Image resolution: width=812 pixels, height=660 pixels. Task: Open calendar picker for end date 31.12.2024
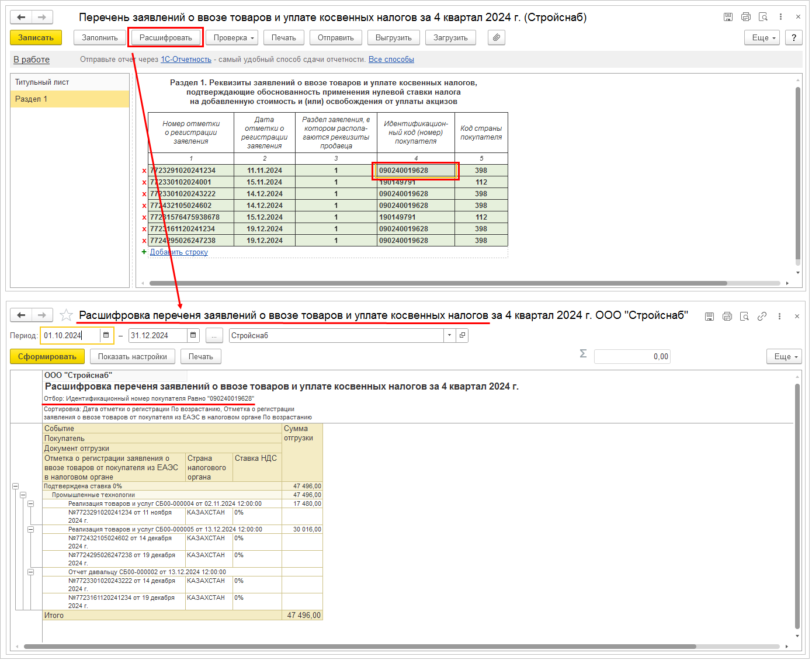[x=193, y=335]
